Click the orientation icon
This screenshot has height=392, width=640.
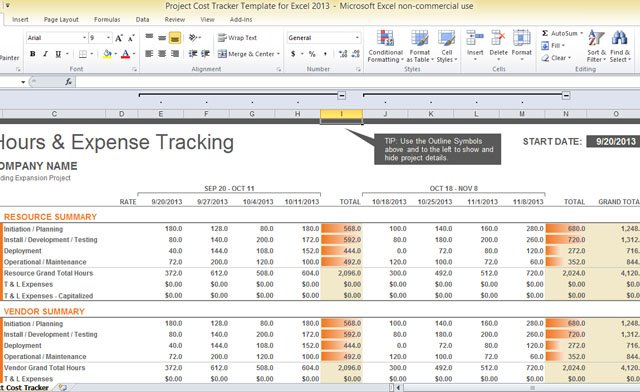pyautogui.click(x=193, y=38)
